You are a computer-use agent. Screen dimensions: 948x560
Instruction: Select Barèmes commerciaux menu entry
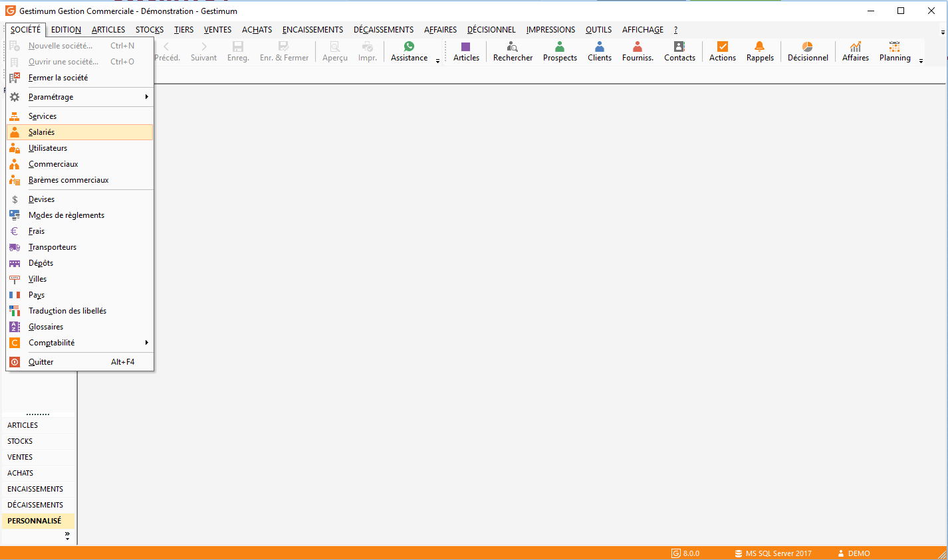[x=80, y=180]
